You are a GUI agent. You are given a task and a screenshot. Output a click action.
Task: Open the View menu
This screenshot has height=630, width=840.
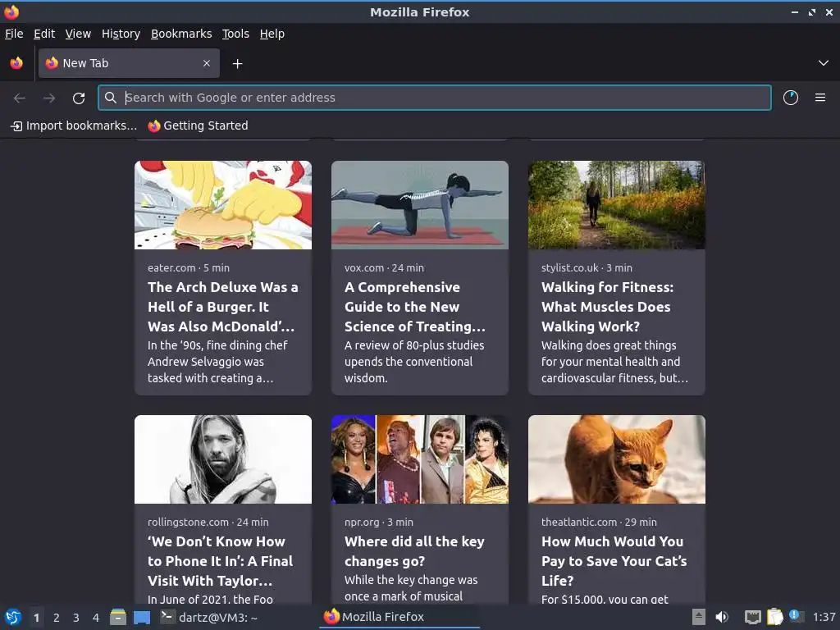click(78, 34)
